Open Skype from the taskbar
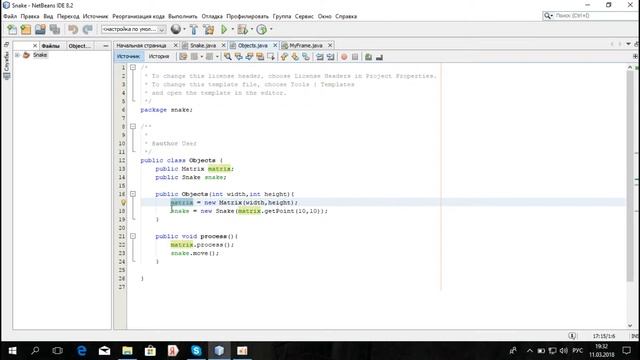This screenshot has width=640, height=360. point(196,351)
